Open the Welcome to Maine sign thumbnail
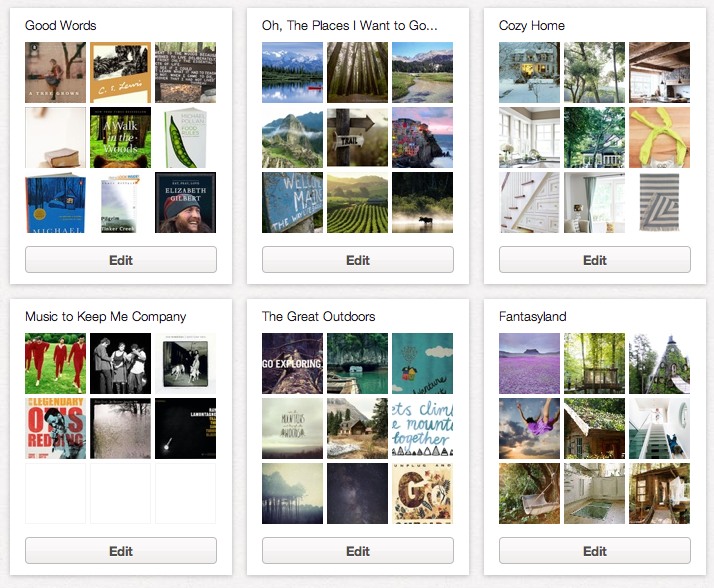714x588 pixels. point(292,203)
